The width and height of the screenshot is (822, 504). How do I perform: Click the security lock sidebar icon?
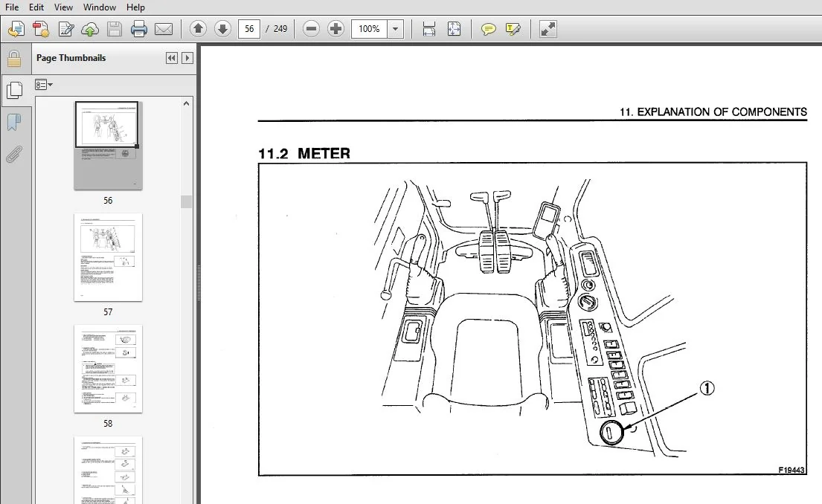[x=14, y=59]
